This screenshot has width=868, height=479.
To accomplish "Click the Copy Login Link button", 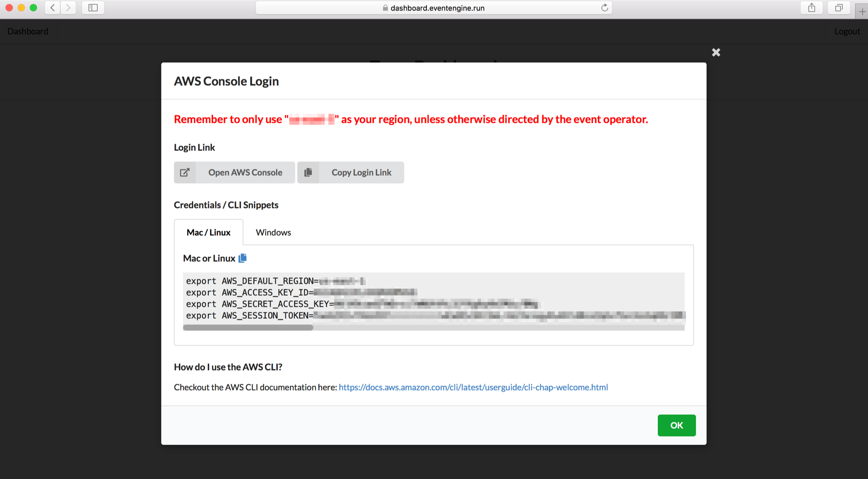I will [x=351, y=173].
